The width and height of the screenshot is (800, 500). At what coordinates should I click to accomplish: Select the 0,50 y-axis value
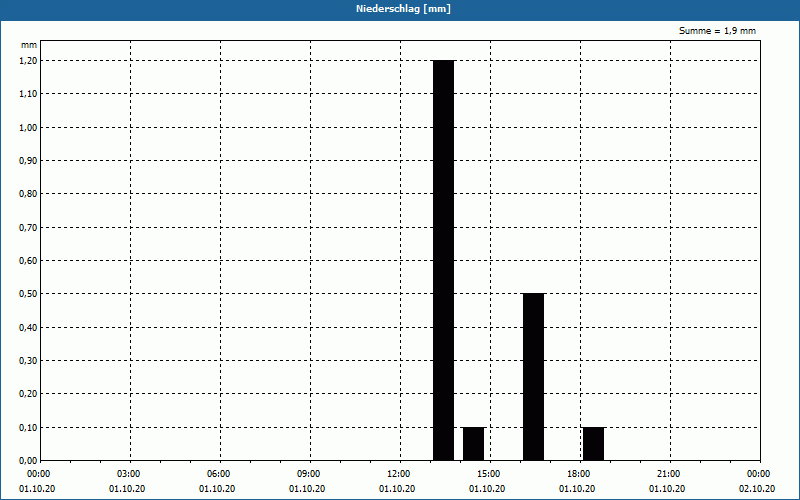(x=28, y=294)
